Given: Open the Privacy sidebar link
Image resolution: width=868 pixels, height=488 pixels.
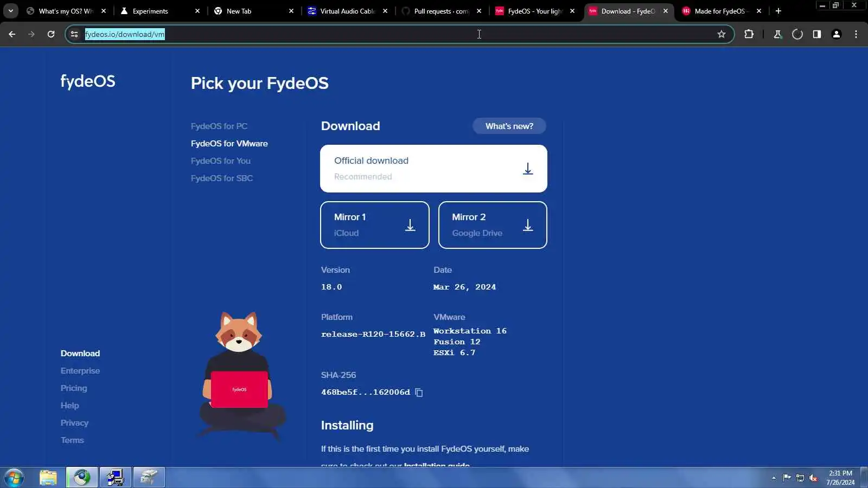Looking at the screenshot, I should [74, 422].
